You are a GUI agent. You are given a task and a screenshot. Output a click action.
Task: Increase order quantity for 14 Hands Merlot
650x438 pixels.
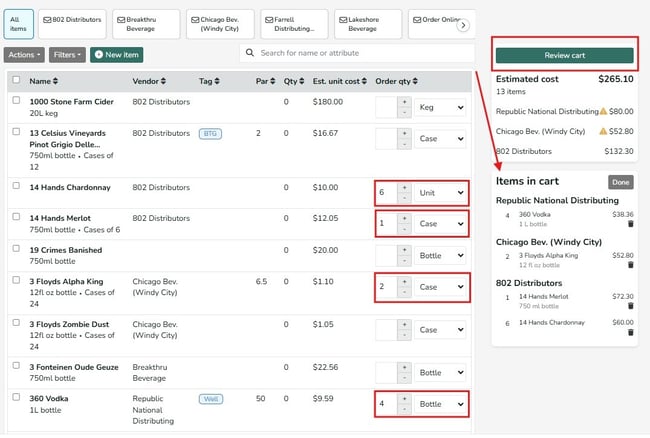click(403, 216)
